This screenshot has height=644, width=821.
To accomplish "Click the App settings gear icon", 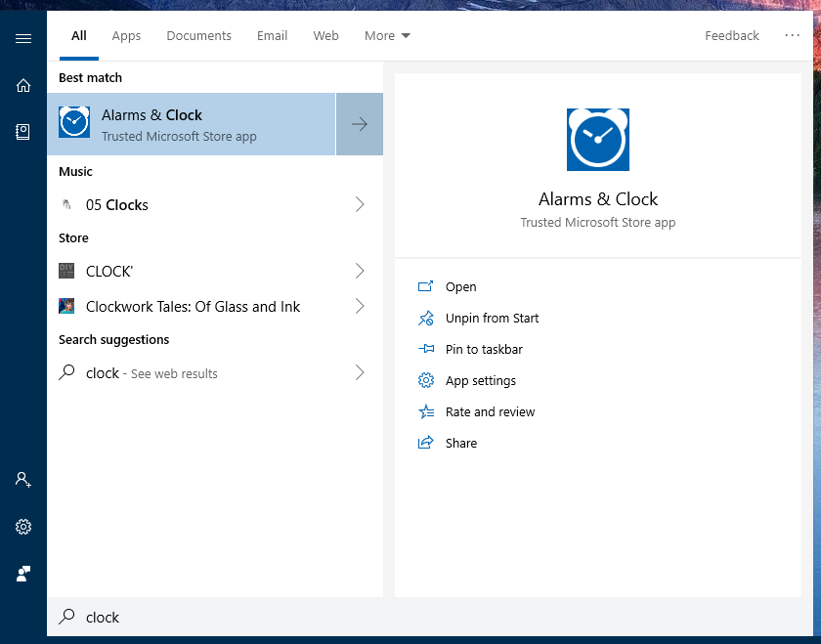I will click(x=426, y=380).
